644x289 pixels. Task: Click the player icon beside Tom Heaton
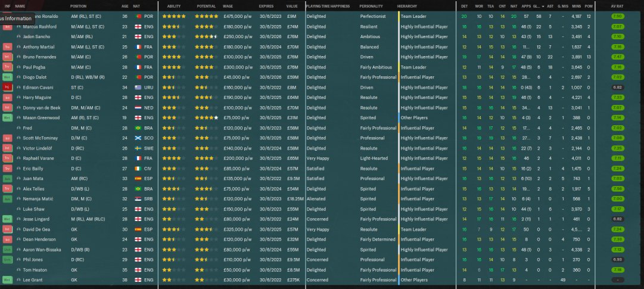coord(18,270)
